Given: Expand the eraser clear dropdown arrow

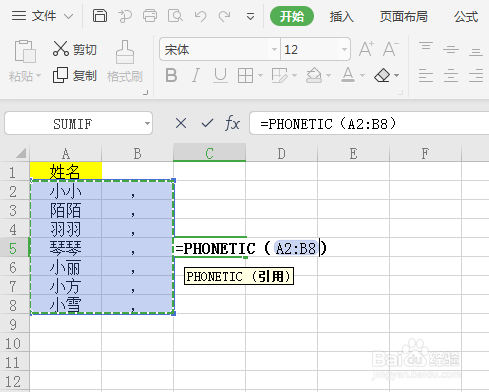Looking at the screenshot, I should (x=396, y=76).
